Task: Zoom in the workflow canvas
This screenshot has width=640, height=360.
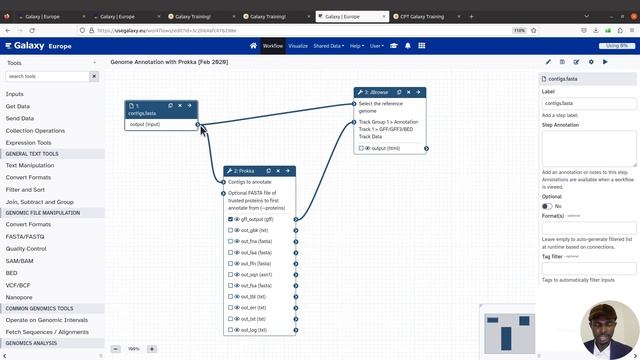Action: click(152, 349)
